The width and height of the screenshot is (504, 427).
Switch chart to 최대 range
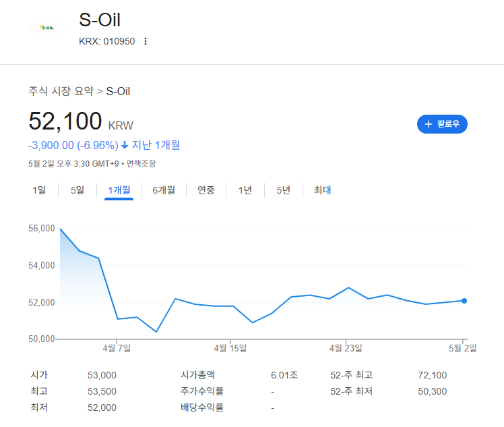tap(322, 190)
